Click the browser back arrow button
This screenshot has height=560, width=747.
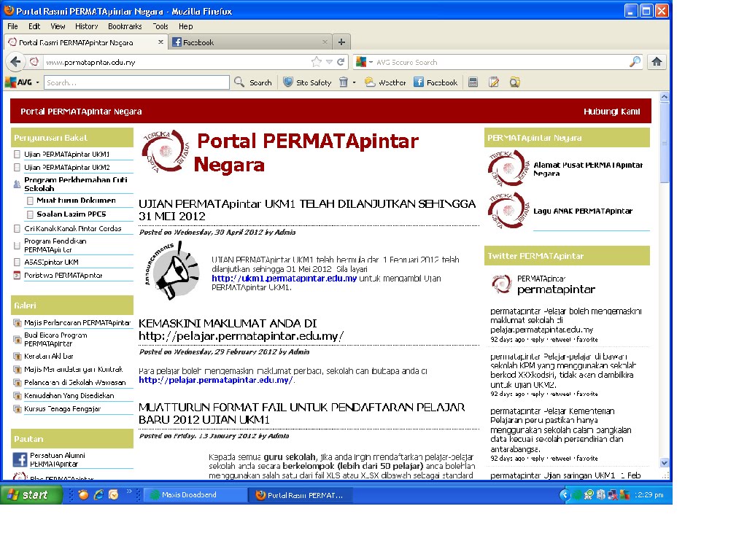(15, 62)
